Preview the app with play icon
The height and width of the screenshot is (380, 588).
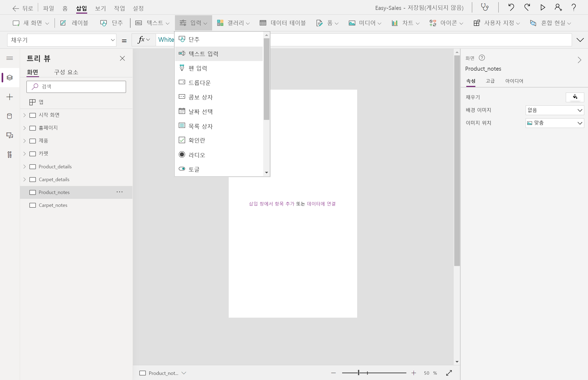click(543, 7)
